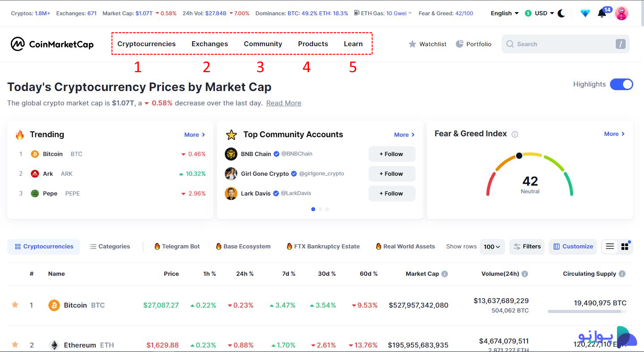Expand Fear & Greed Index More
This screenshot has height=352, width=644.
[x=614, y=134]
